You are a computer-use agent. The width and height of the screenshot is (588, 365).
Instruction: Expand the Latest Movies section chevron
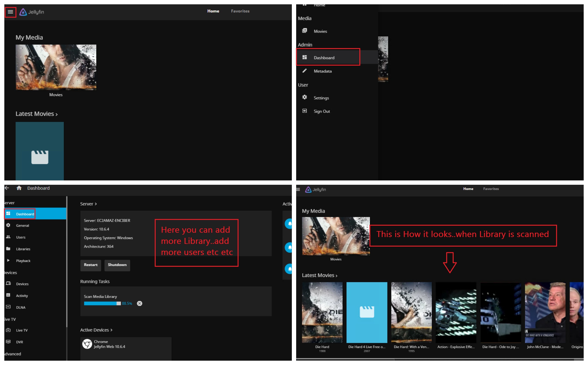point(56,114)
